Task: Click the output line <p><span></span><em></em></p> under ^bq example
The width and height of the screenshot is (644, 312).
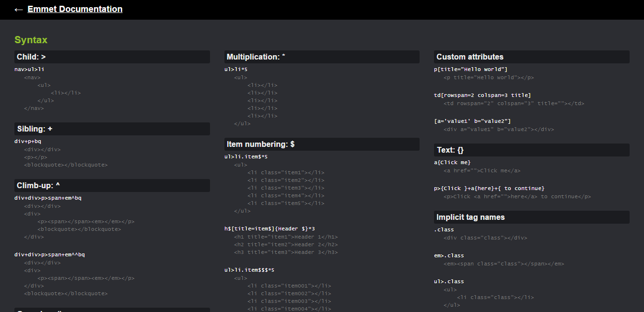Action: click(86, 221)
